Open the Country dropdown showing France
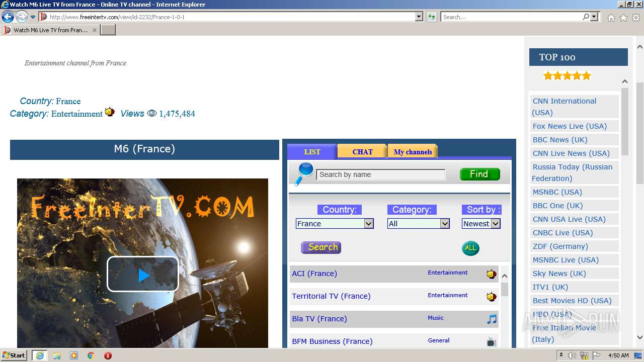The image size is (644, 362). coord(335,224)
